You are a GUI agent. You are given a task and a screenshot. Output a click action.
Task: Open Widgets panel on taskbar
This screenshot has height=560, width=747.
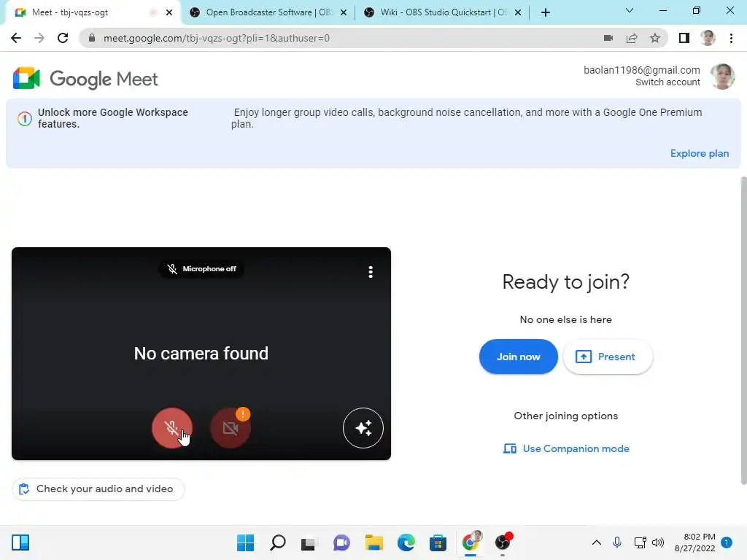[x=20, y=542]
